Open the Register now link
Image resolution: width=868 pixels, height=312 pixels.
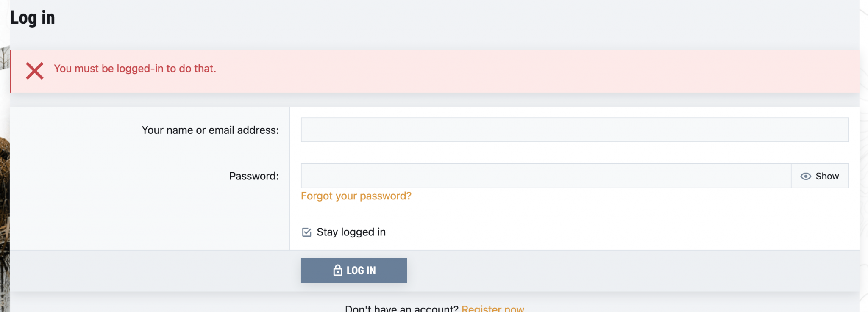point(493,308)
